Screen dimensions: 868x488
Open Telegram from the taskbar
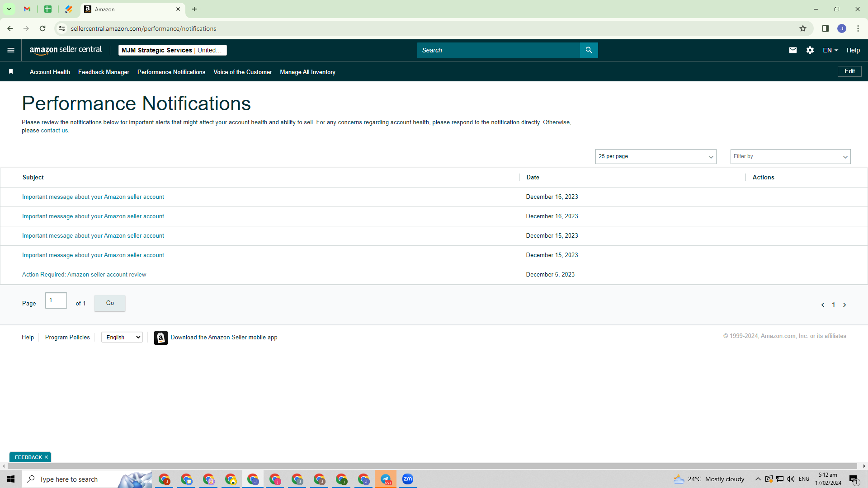386,479
